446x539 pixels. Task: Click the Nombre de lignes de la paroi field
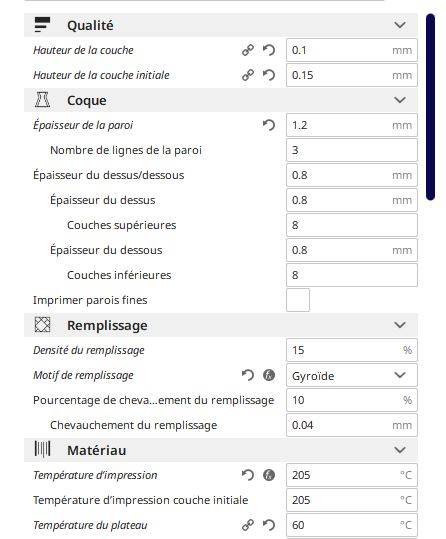click(x=352, y=150)
